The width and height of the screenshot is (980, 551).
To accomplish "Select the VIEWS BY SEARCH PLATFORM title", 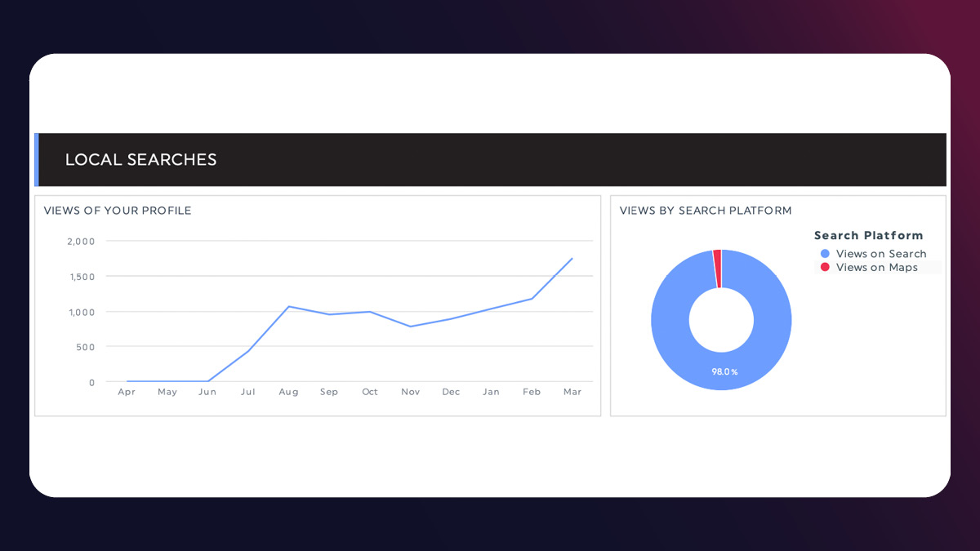I will [706, 211].
